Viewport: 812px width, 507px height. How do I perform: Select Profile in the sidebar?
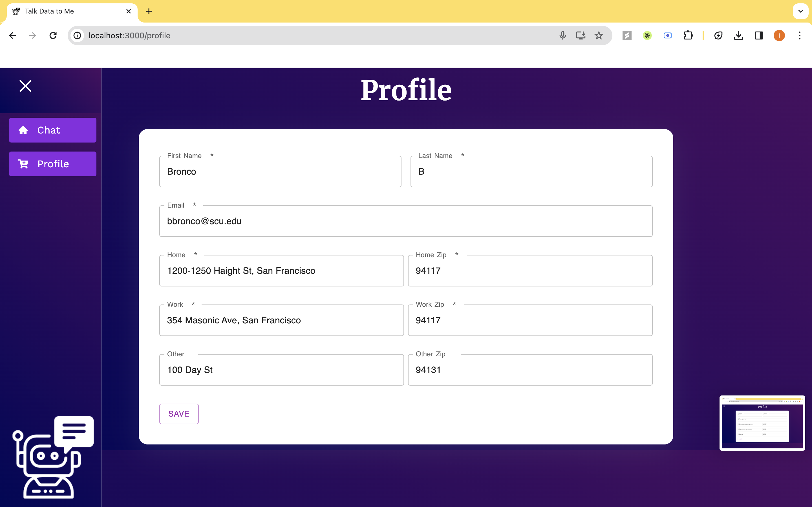(x=53, y=164)
